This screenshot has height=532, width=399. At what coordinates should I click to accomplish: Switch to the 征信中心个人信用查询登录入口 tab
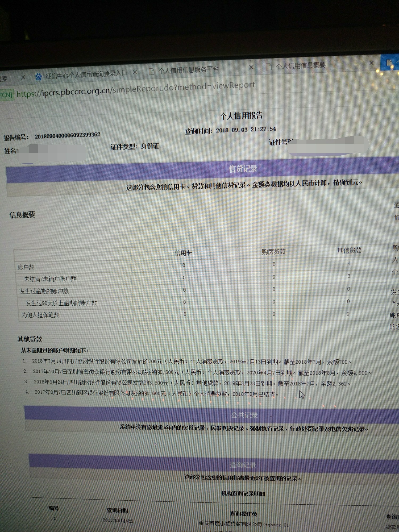(86, 75)
